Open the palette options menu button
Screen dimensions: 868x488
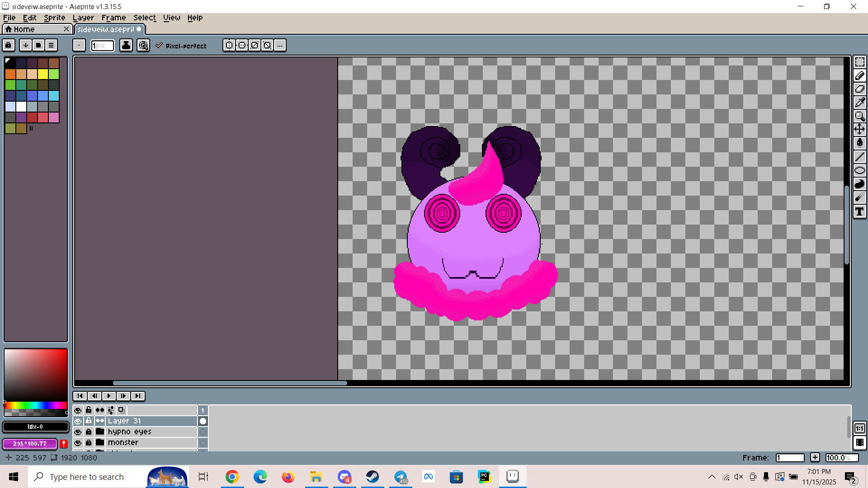click(51, 45)
